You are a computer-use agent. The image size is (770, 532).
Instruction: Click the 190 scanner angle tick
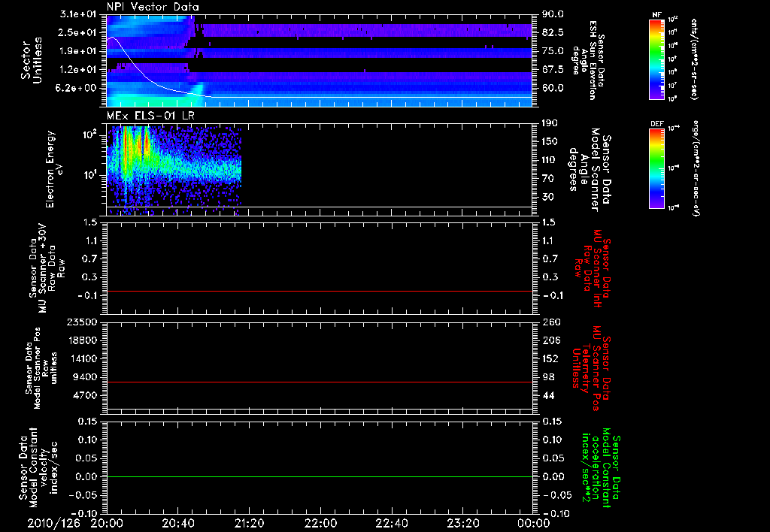click(x=550, y=123)
